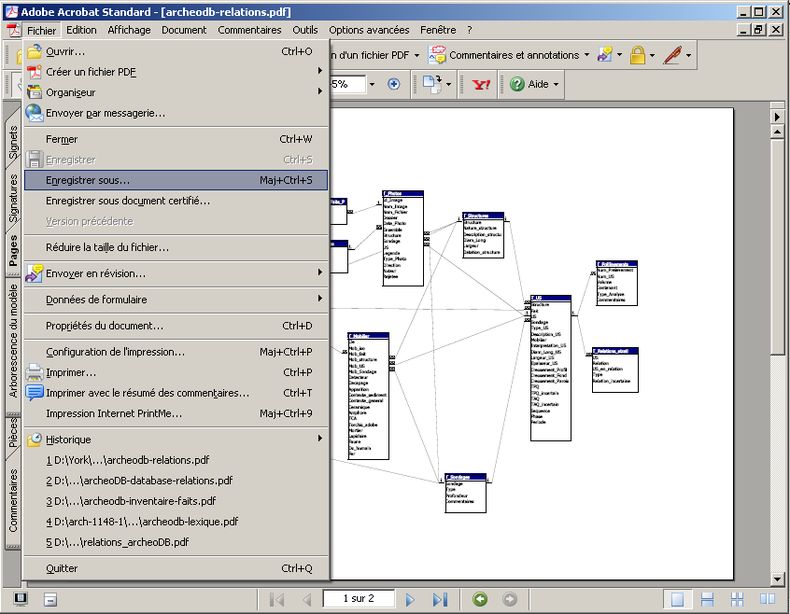
Task: Open the Options avancées menu
Action: tap(369, 30)
